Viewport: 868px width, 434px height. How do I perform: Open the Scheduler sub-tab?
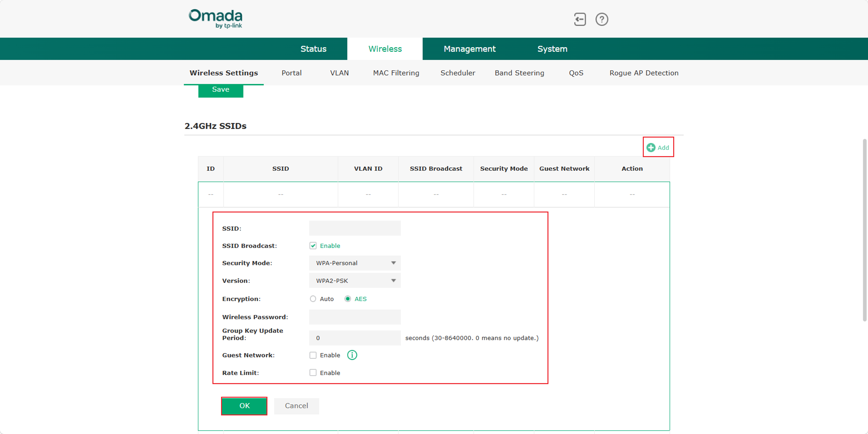(x=457, y=73)
